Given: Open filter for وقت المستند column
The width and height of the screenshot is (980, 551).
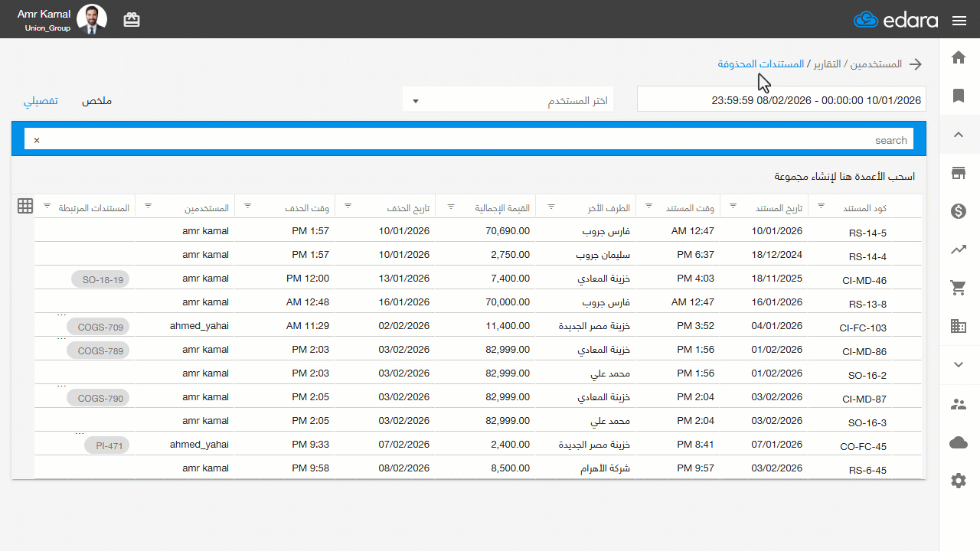Looking at the screenshot, I should [649, 206].
